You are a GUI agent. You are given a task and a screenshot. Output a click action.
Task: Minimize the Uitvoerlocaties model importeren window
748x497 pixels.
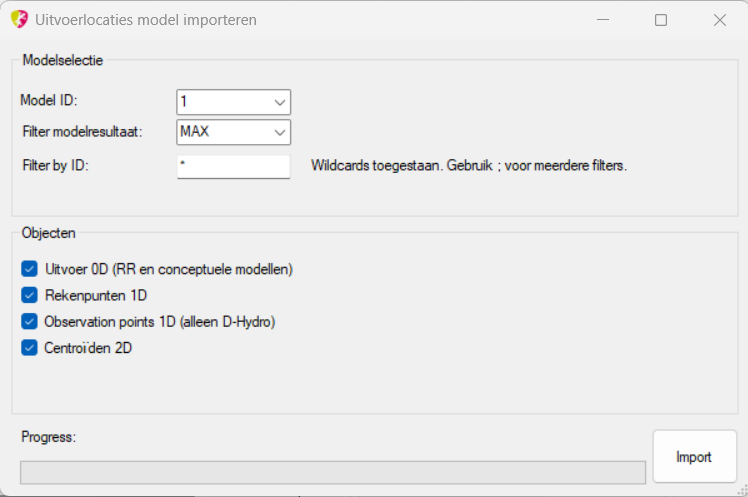pos(603,20)
